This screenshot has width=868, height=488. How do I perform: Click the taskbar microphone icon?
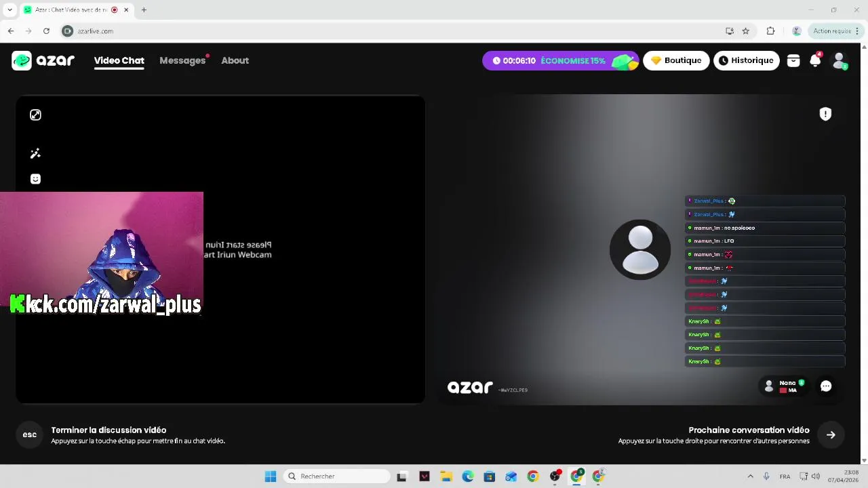[766, 476]
